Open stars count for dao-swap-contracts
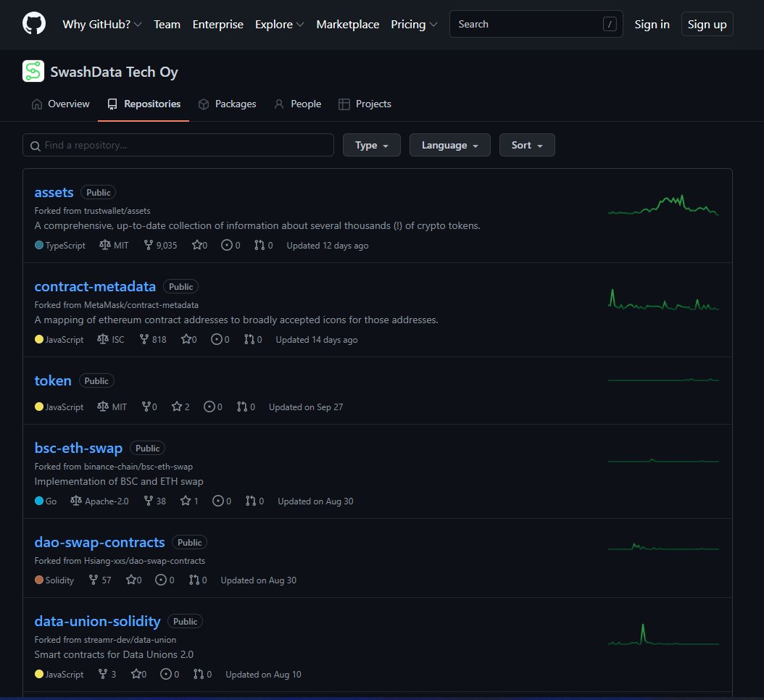The width and height of the screenshot is (764, 700). (133, 580)
